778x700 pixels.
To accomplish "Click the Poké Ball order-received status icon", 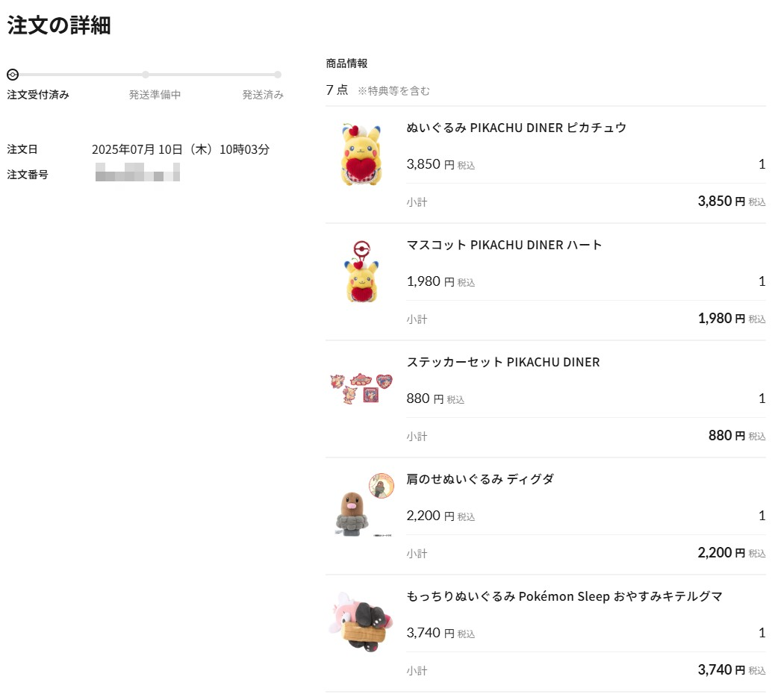I will (13, 75).
